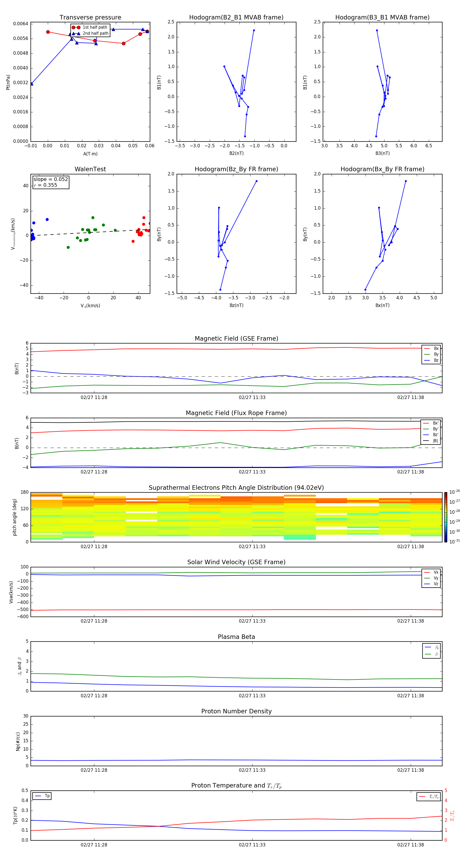Click the "Bx(nT)" x-axis label
473x868 pixels.
pos(382,305)
